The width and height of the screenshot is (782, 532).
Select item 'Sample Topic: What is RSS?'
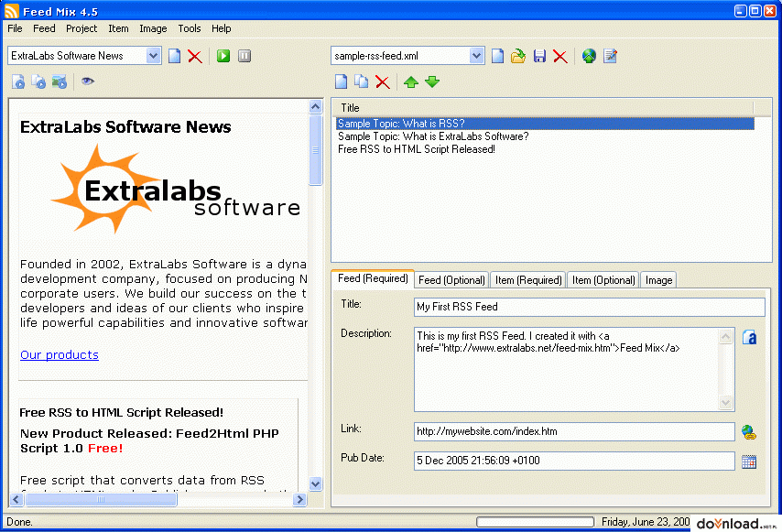point(545,123)
